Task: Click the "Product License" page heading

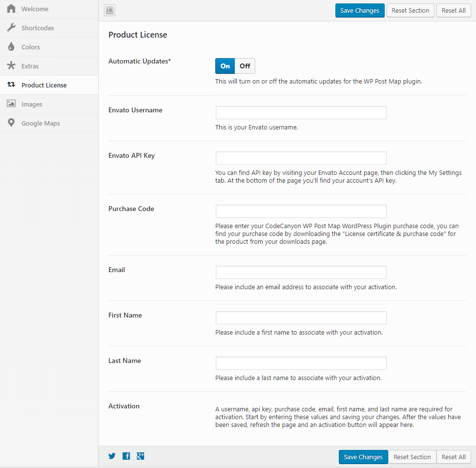Action: click(x=138, y=35)
